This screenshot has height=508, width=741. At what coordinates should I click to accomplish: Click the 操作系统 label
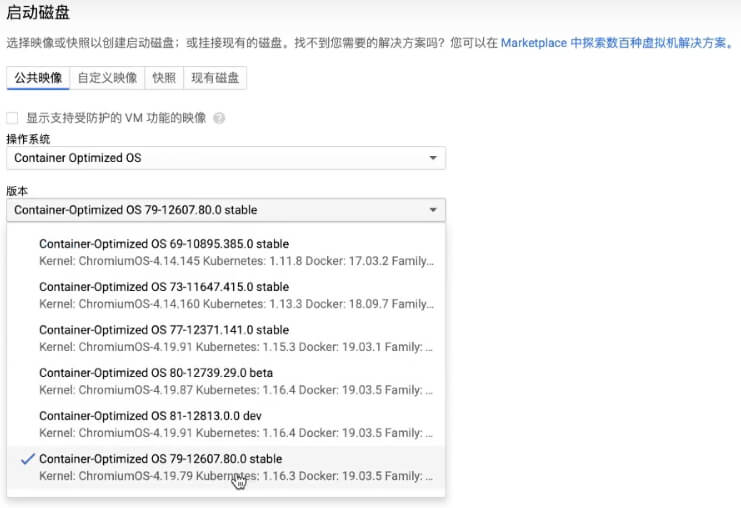28,139
